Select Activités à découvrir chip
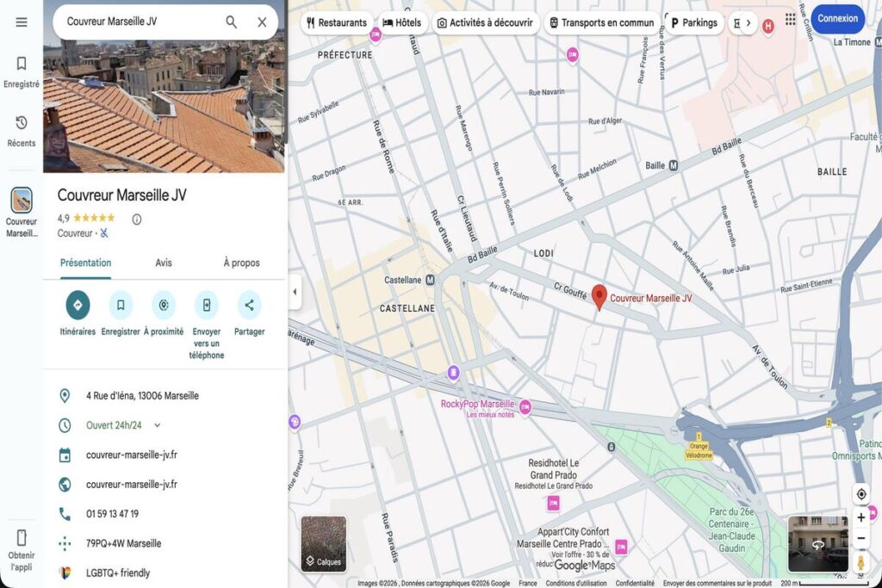The height and width of the screenshot is (588, 882). click(486, 23)
